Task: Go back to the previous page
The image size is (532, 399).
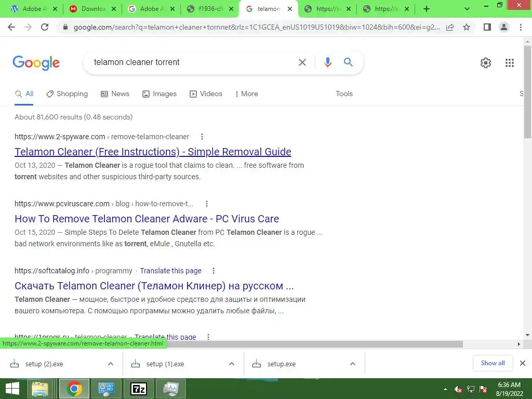Action: point(11,27)
